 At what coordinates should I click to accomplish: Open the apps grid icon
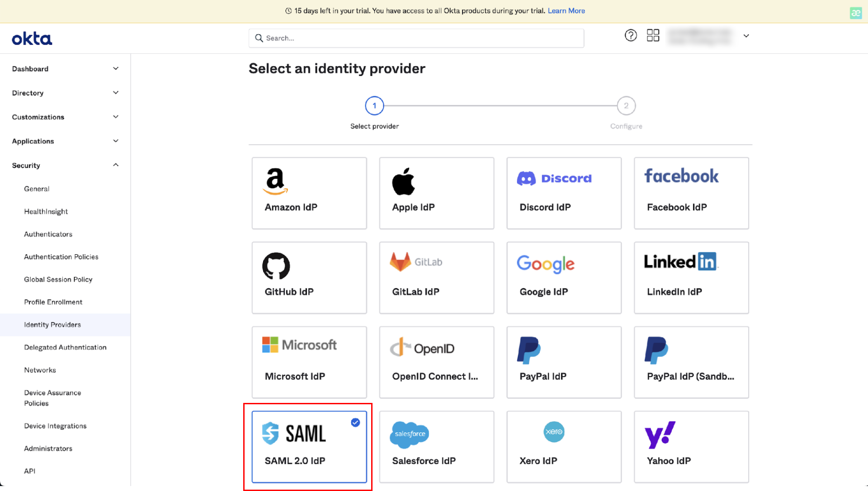tap(653, 35)
